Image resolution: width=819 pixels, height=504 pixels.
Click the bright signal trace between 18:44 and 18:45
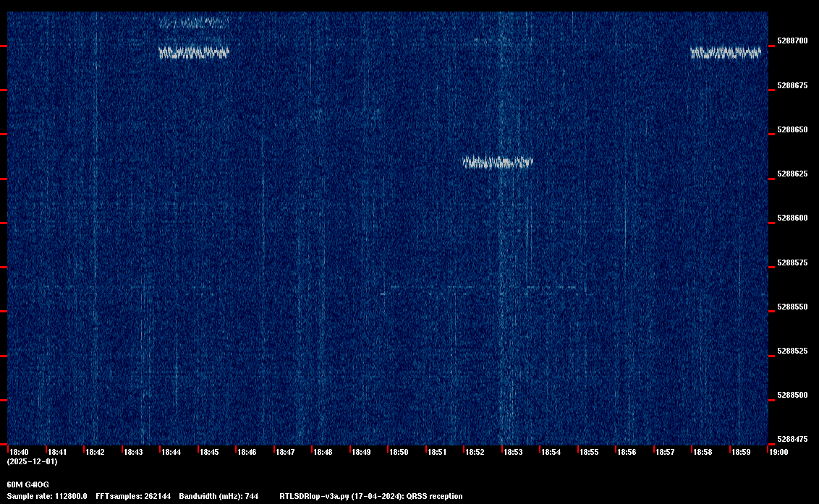pyautogui.click(x=194, y=53)
